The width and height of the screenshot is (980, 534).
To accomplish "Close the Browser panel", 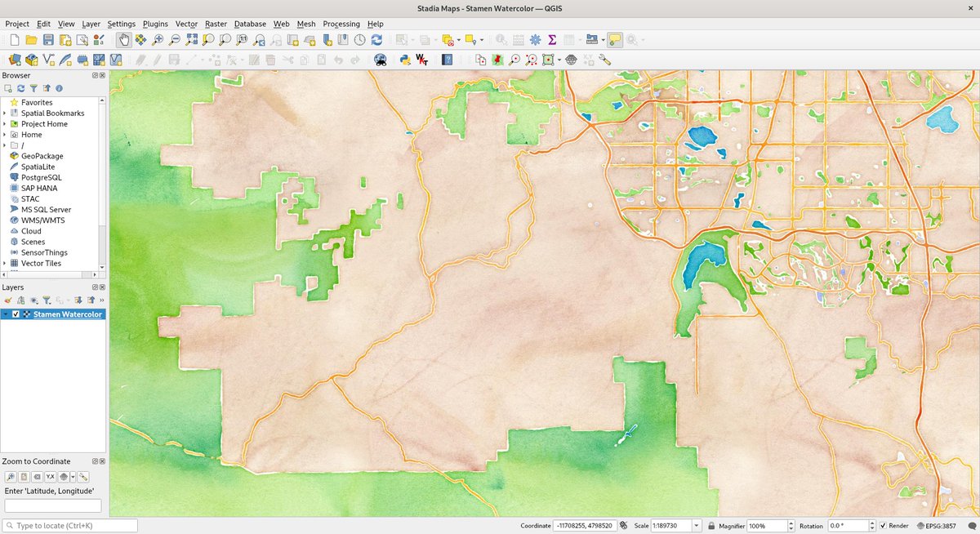I will pos(102,75).
